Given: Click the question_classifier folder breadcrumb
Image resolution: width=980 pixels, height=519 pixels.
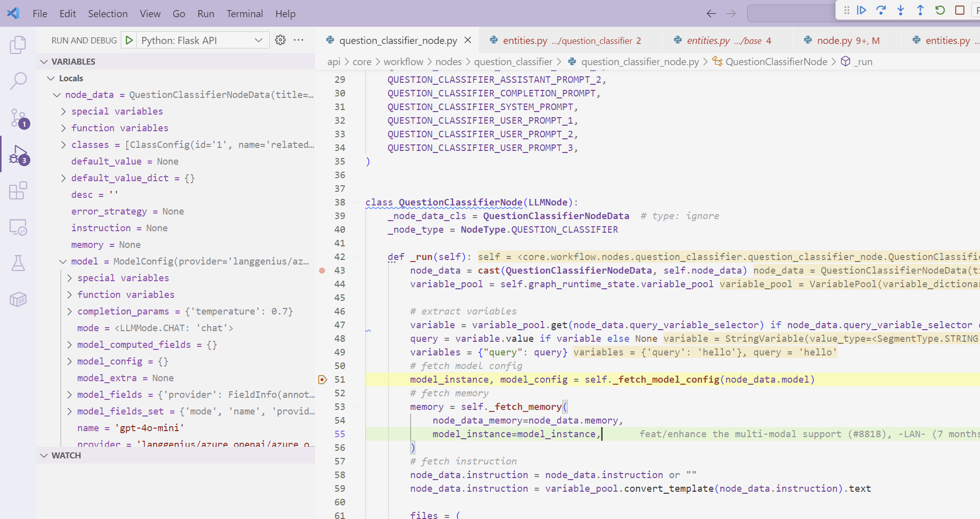Looking at the screenshot, I should [x=513, y=62].
